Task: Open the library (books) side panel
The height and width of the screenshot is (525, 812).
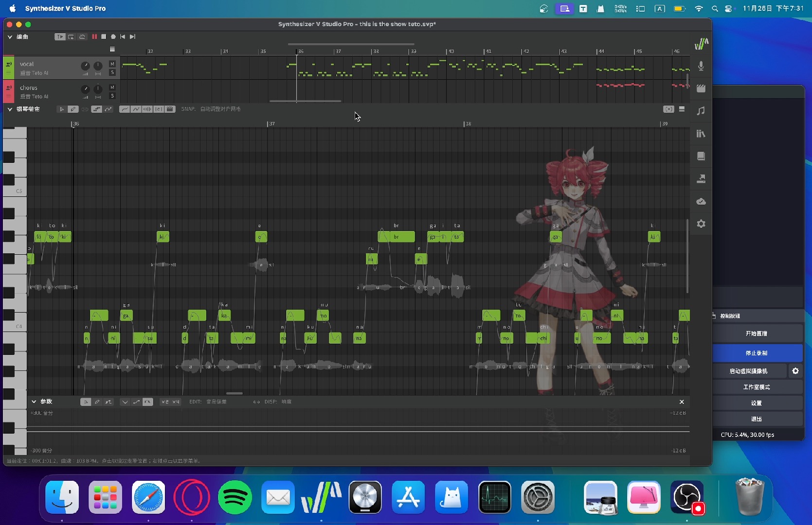Action: coord(701,134)
